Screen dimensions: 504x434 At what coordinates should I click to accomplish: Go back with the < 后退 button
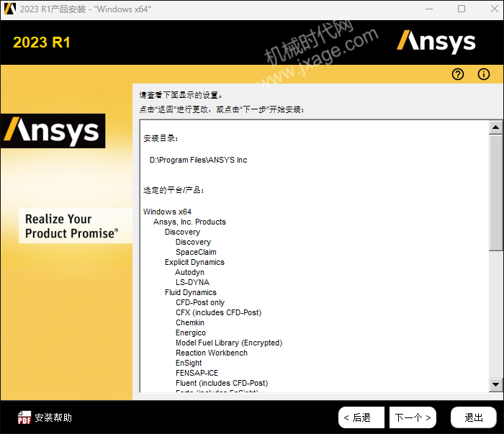point(361,417)
